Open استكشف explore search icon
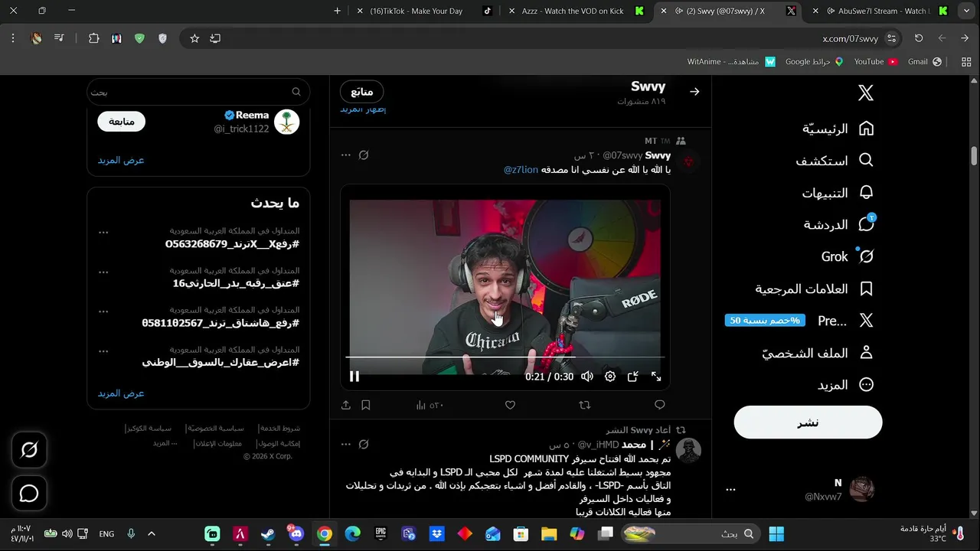This screenshot has width=980, height=551. 866,161
